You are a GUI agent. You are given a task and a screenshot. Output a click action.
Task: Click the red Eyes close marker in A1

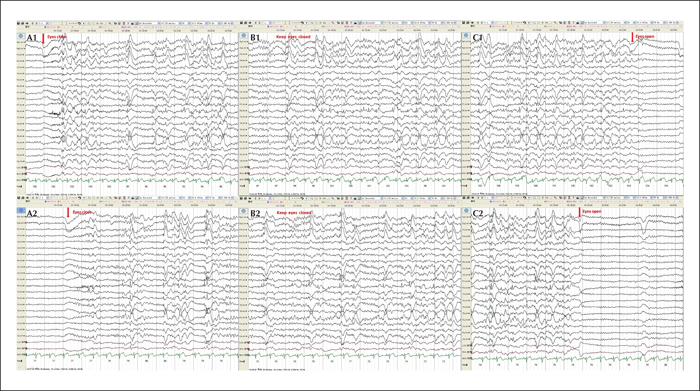click(x=43, y=39)
